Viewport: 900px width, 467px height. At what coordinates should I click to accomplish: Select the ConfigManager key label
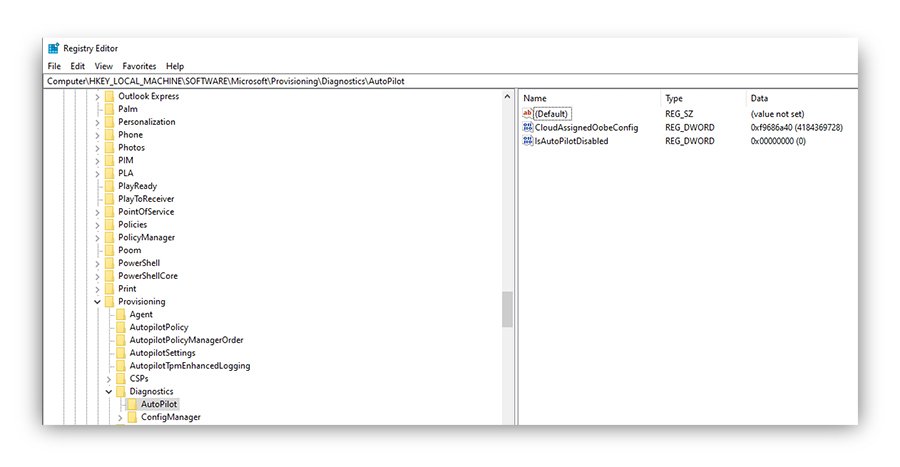(x=170, y=417)
